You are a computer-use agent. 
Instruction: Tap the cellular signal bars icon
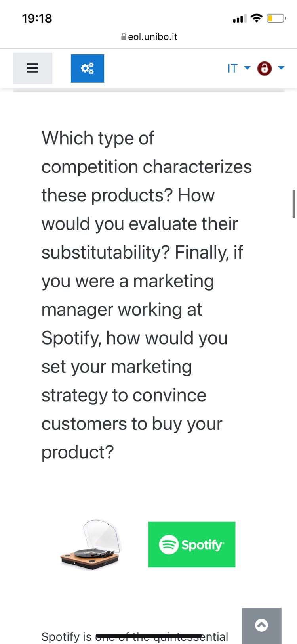(240, 18)
